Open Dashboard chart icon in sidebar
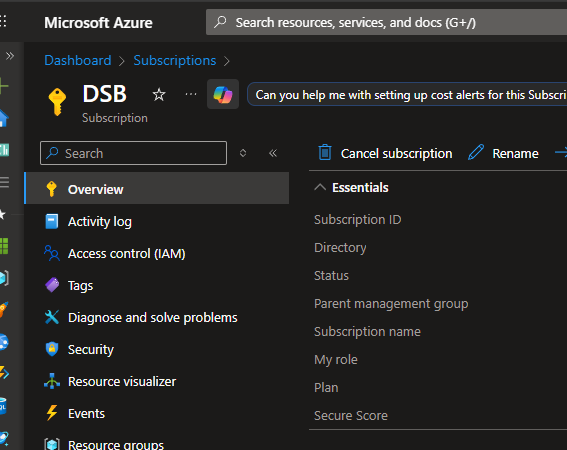 [x=4, y=149]
